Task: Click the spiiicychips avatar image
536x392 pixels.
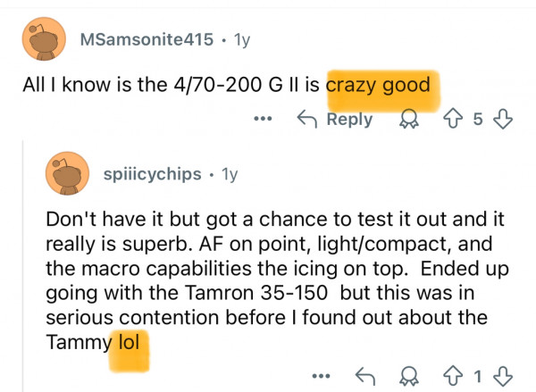Action: [67, 174]
